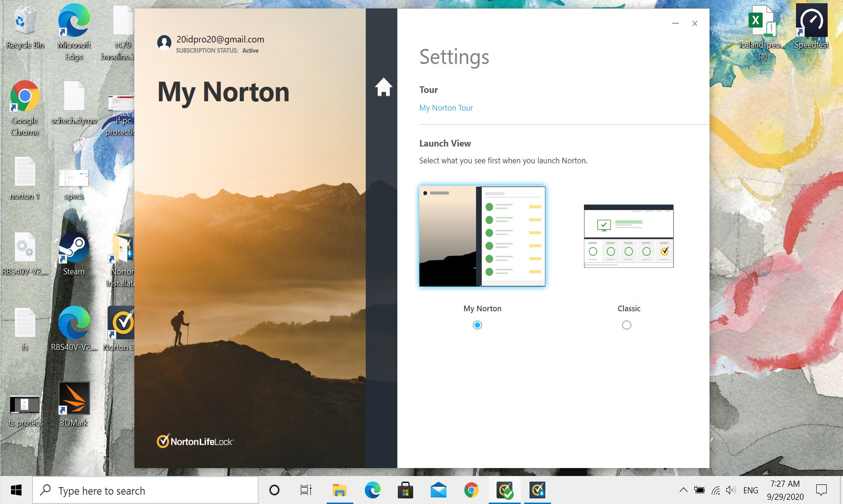Open Wi-Fi network settings in tray
Viewport: 843px width, 504px height.
[x=716, y=490]
